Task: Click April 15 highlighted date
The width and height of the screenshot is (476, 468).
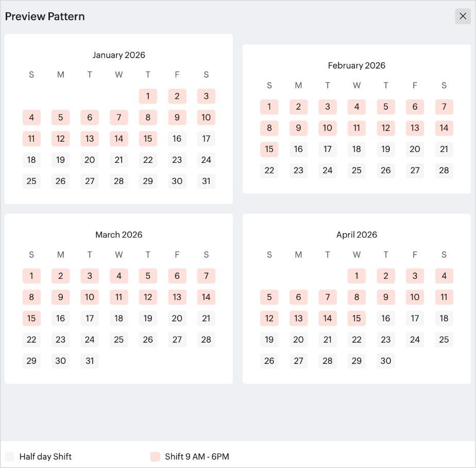Action: tap(356, 319)
